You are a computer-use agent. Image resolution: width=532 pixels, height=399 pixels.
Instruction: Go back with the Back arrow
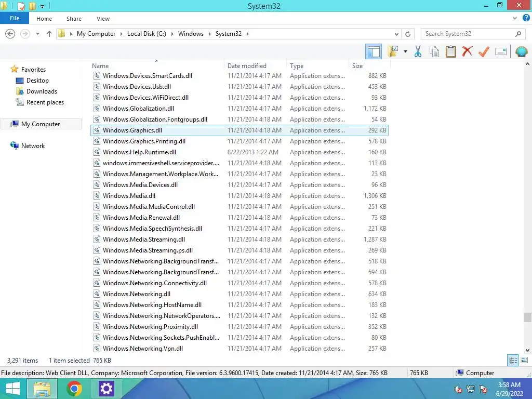tap(10, 34)
